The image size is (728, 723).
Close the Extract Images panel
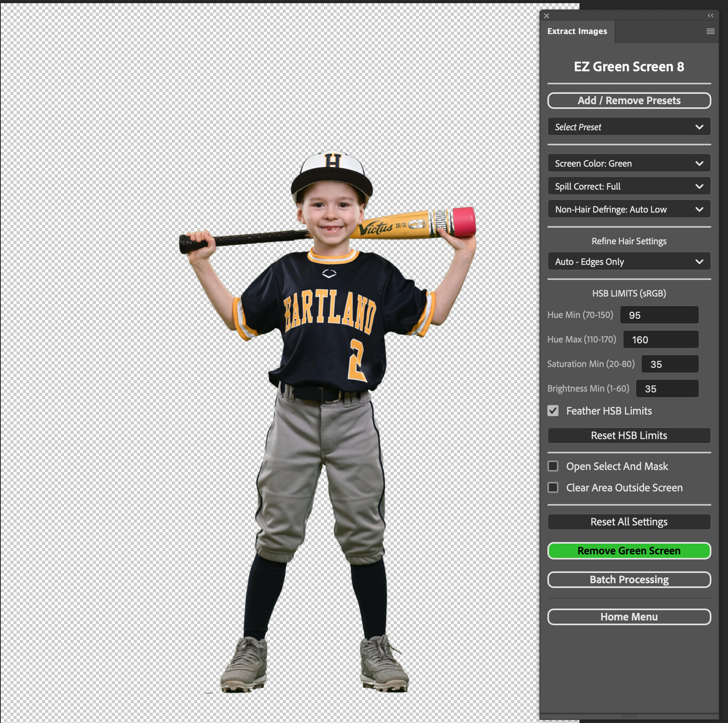547,16
